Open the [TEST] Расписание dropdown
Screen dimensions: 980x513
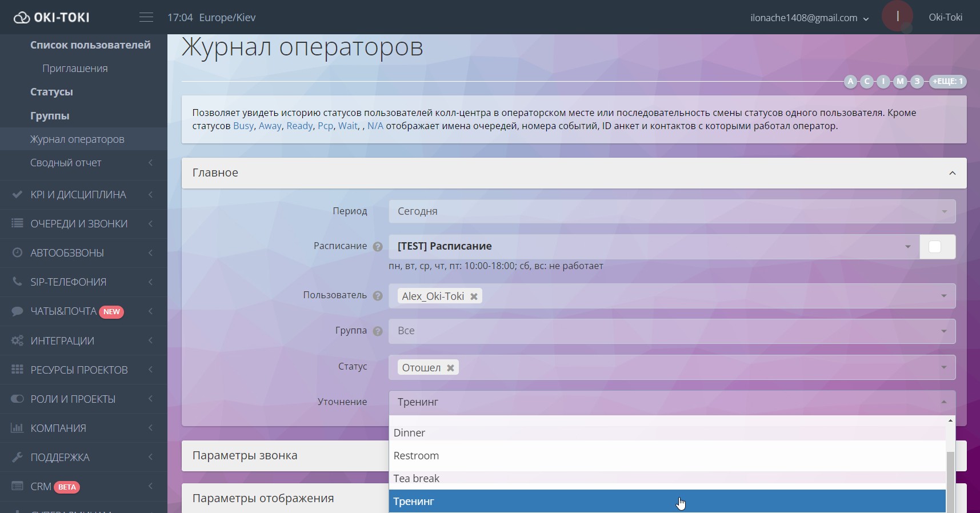(x=654, y=247)
